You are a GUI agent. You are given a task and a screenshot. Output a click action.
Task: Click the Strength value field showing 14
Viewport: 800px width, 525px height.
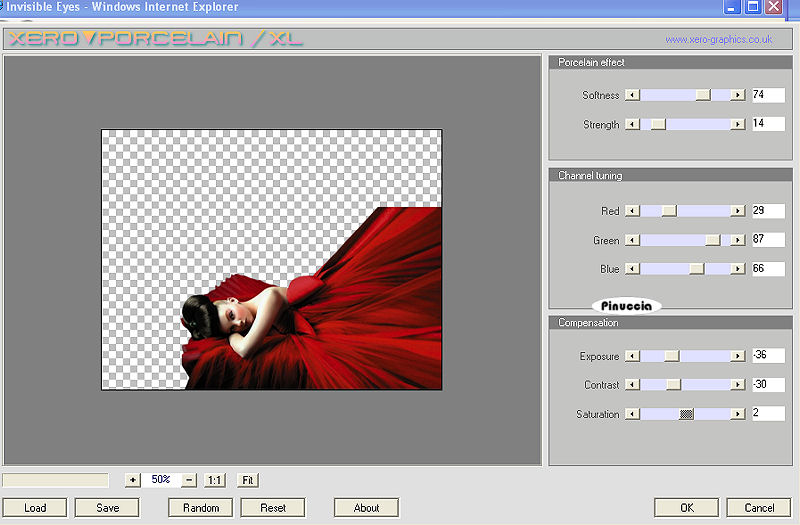coord(768,124)
